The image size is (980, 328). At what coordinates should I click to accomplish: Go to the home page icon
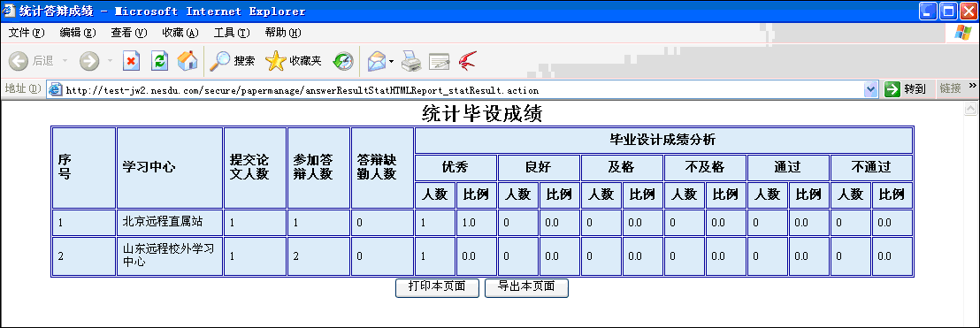pos(187,61)
